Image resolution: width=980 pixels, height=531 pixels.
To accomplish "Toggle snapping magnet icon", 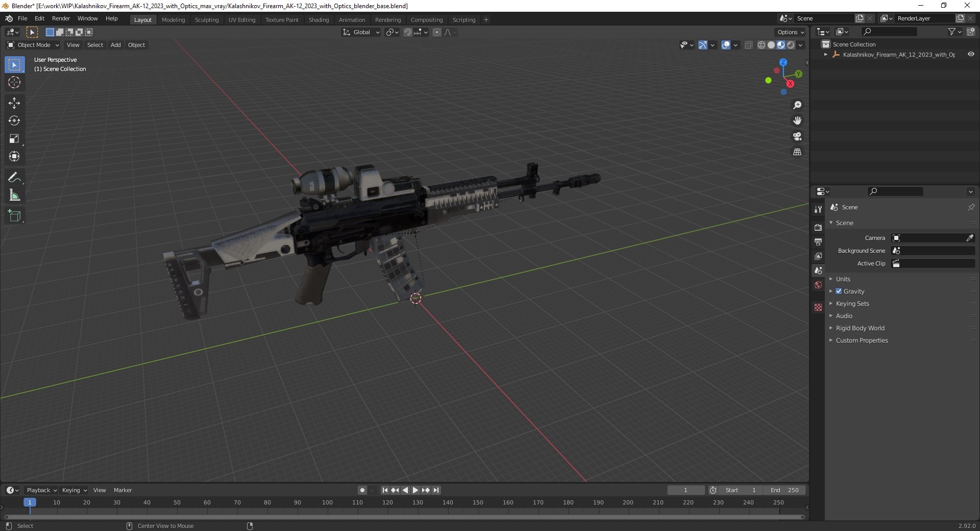I will coord(407,32).
